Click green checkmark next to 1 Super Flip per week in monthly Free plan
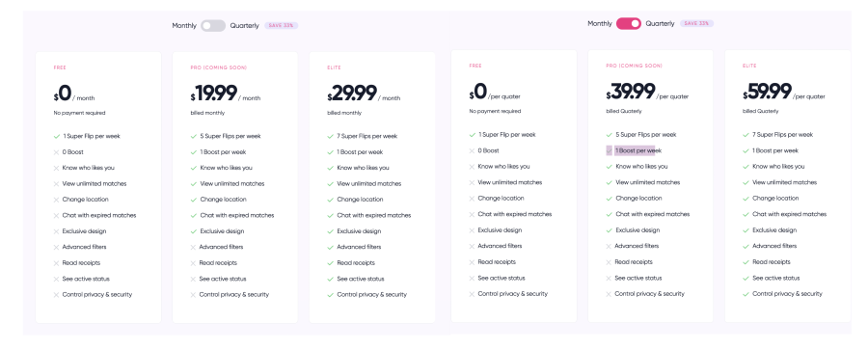Screen dimensions: 868x350 [x=57, y=136]
